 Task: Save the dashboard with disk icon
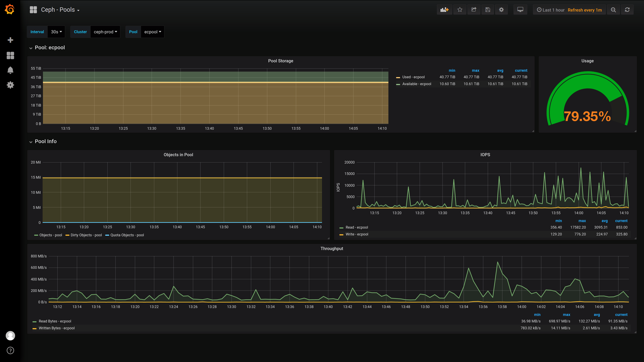click(x=488, y=10)
